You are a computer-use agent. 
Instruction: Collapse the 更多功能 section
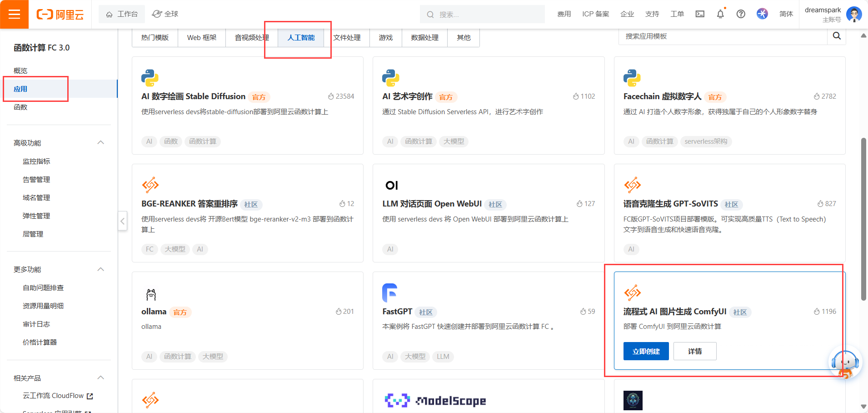[101, 269]
